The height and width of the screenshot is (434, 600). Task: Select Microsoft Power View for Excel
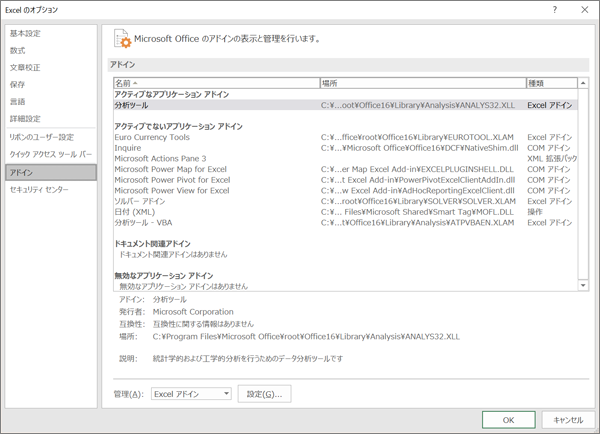346,191
